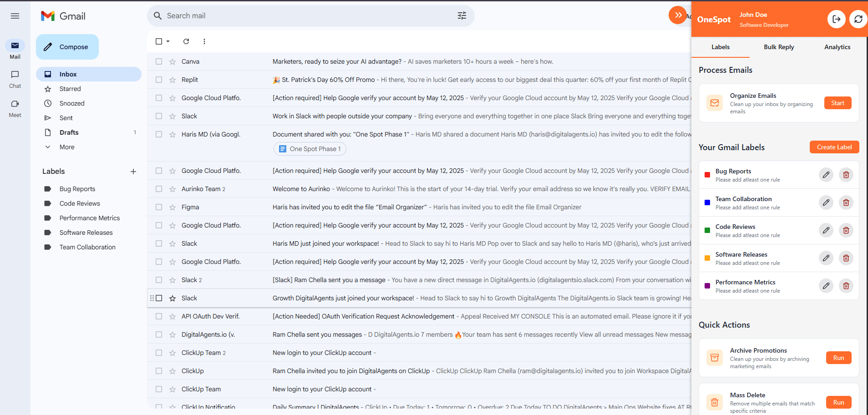Open the Welcome to Aurinko email

419,189
